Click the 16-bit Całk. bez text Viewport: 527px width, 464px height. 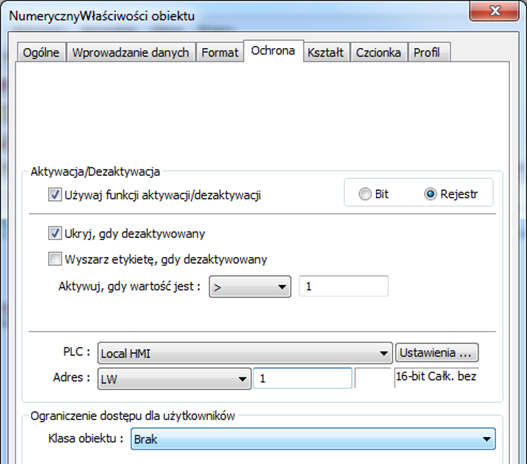(436, 376)
